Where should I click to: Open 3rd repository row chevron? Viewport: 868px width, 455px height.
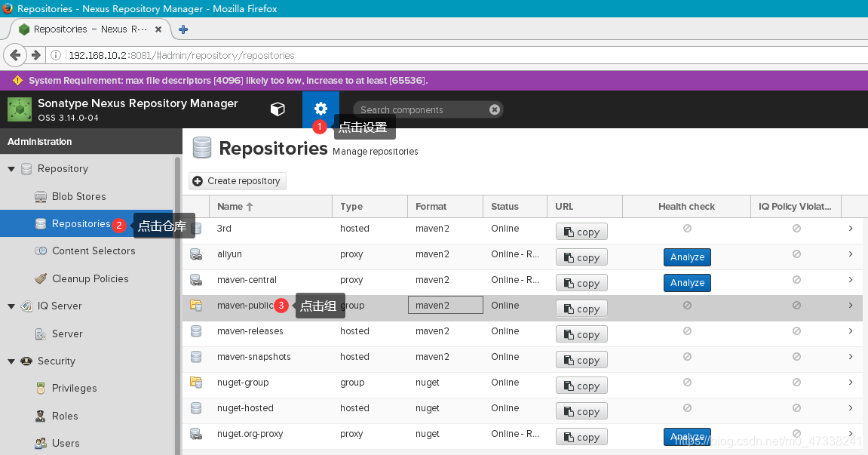point(851,229)
